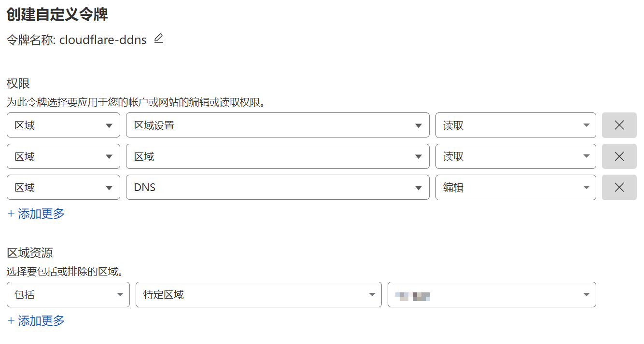Screen dimensions: 644x344
Task: Open the 包括 include/exclude dropdown
Action: (68, 294)
